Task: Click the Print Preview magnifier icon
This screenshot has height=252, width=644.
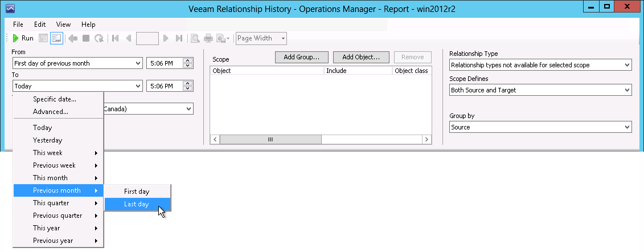Action: (195, 38)
